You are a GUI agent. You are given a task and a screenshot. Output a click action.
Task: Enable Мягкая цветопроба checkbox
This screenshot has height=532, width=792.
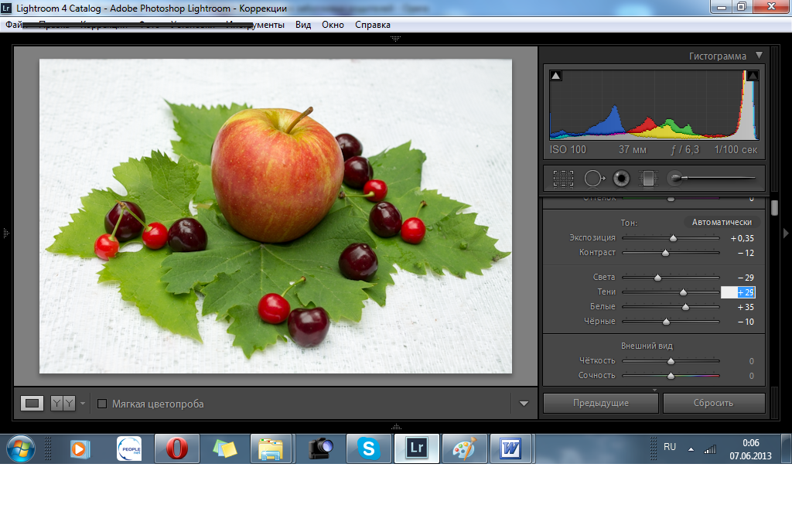tap(102, 404)
